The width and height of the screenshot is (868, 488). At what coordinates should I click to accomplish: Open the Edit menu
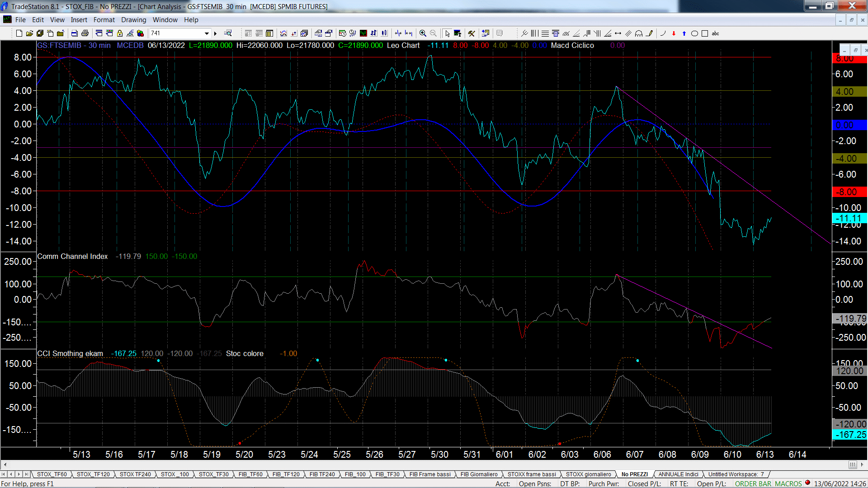click(x=38, y=19)
